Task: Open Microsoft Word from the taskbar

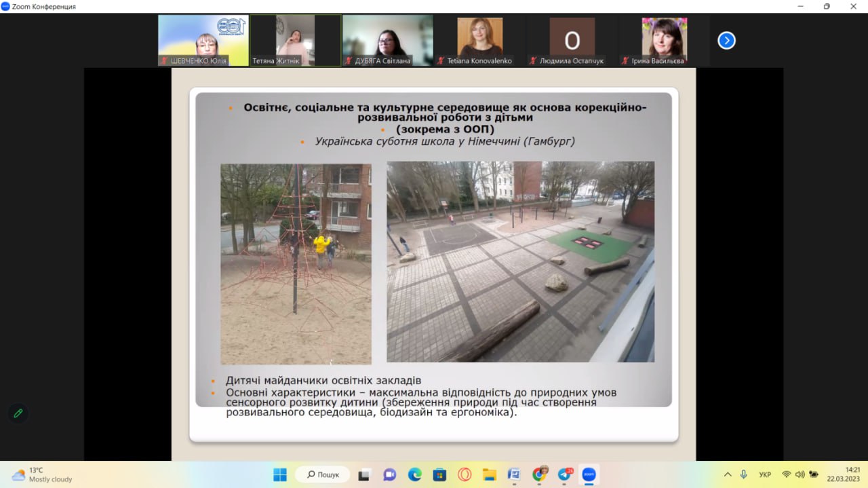Action: click(x=514, y=474)
